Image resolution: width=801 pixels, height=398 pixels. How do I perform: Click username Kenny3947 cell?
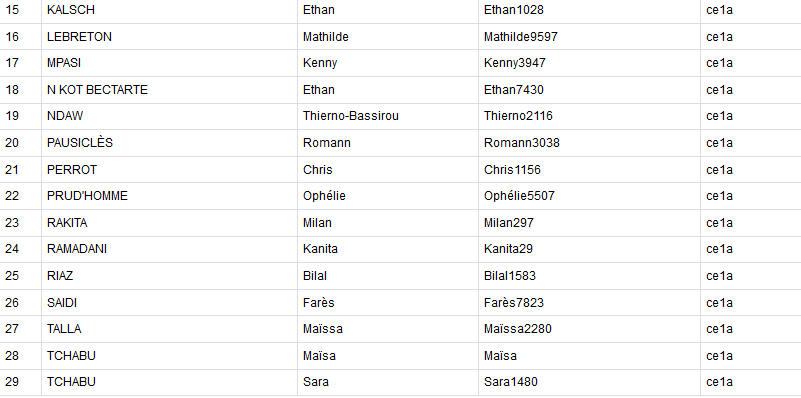pos(589,63)
